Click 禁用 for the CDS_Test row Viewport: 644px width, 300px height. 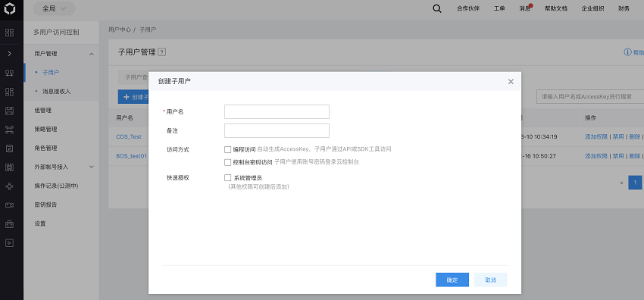[618, 136]
